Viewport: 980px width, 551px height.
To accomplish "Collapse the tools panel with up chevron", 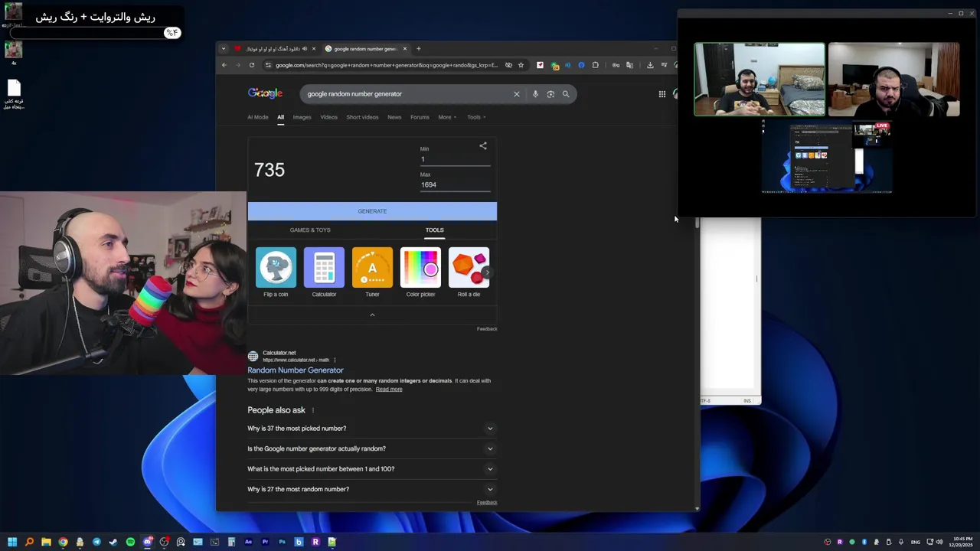I will [x=372, y=315].
